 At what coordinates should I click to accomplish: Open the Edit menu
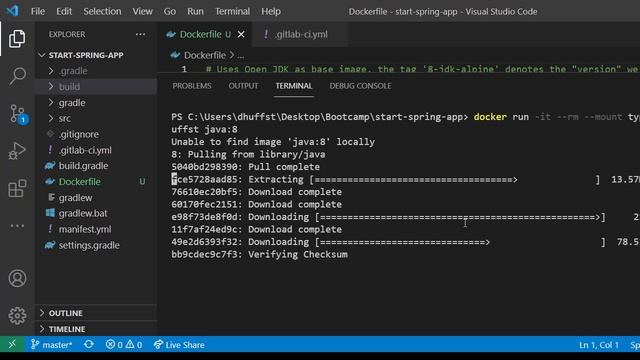64,11
